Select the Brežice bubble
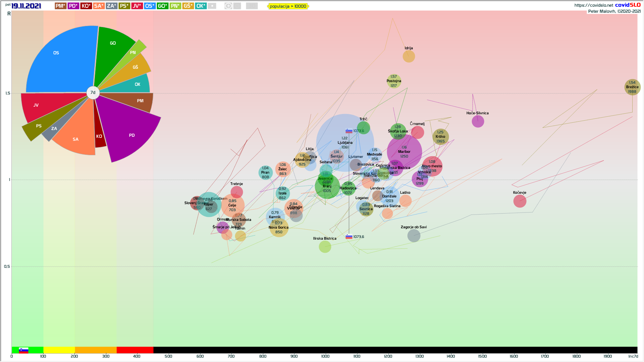Viewport: 644px width, 362px height. click(x=632, y=87)
